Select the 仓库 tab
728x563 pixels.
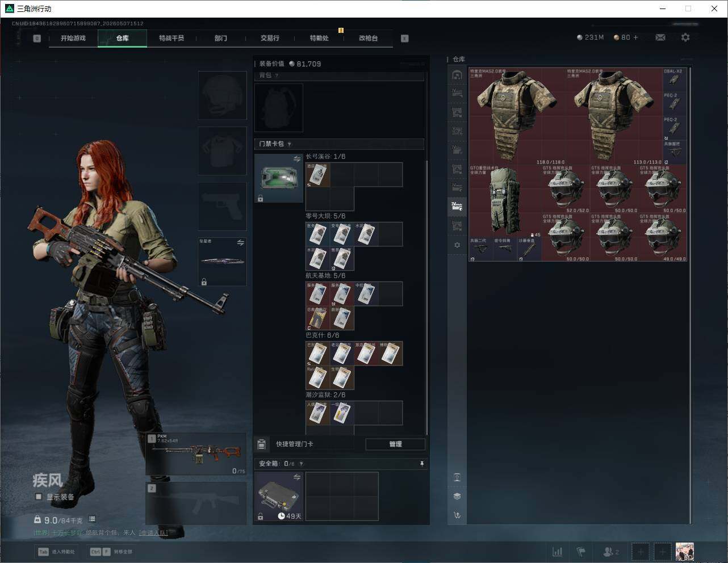pos(122,38)
